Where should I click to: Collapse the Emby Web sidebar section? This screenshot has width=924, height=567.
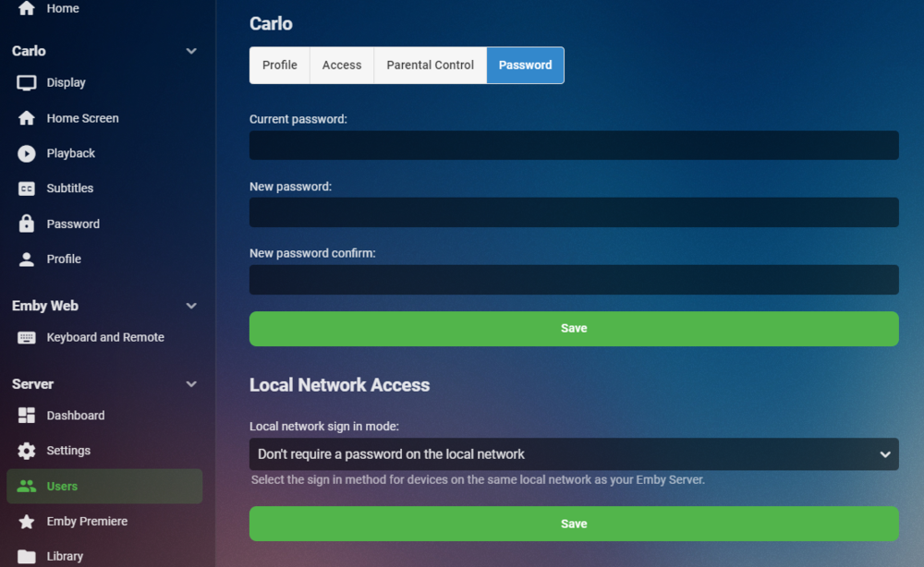coord(191,306)
